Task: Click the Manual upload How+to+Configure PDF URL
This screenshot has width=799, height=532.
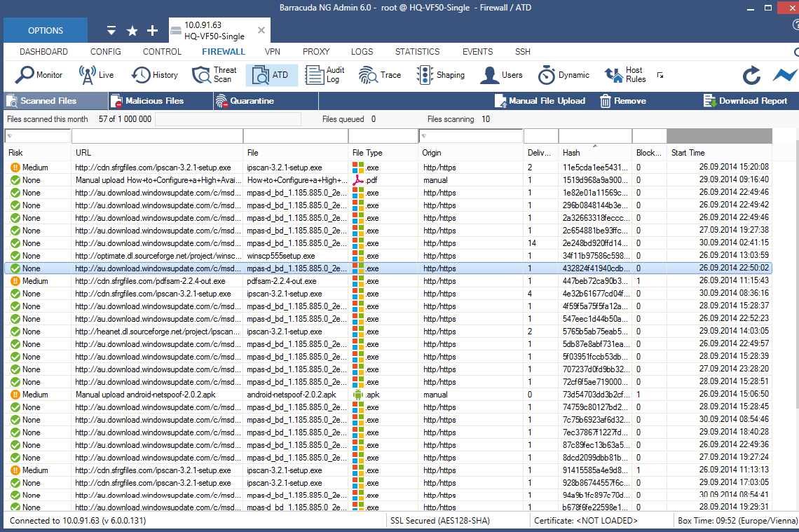Action: [158, 180]
